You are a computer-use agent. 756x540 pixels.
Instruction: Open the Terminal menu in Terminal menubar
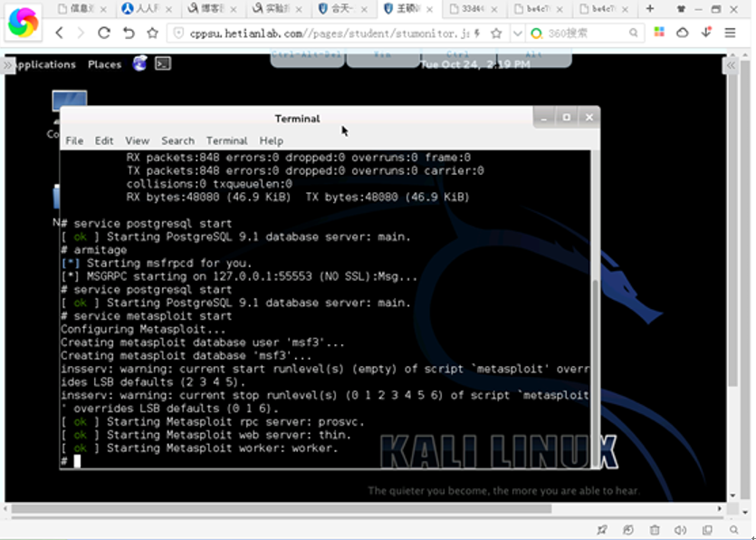coord(226,140)
